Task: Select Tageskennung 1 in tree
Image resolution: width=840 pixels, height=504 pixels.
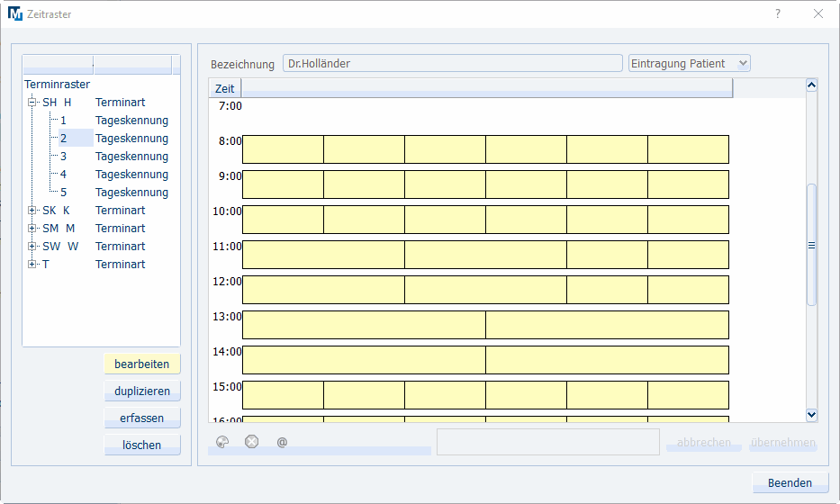Action: (x=63, y=121)
